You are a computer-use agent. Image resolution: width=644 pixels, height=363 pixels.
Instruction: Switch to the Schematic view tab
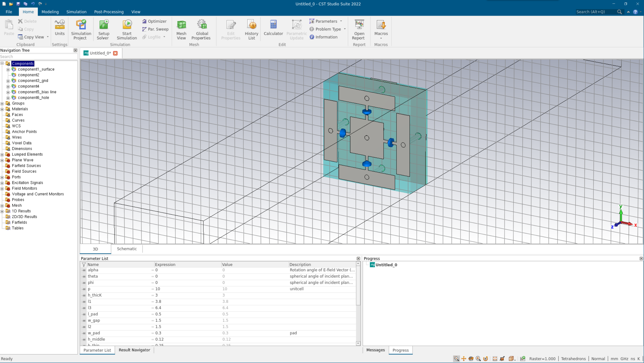[x=127, y=249]
